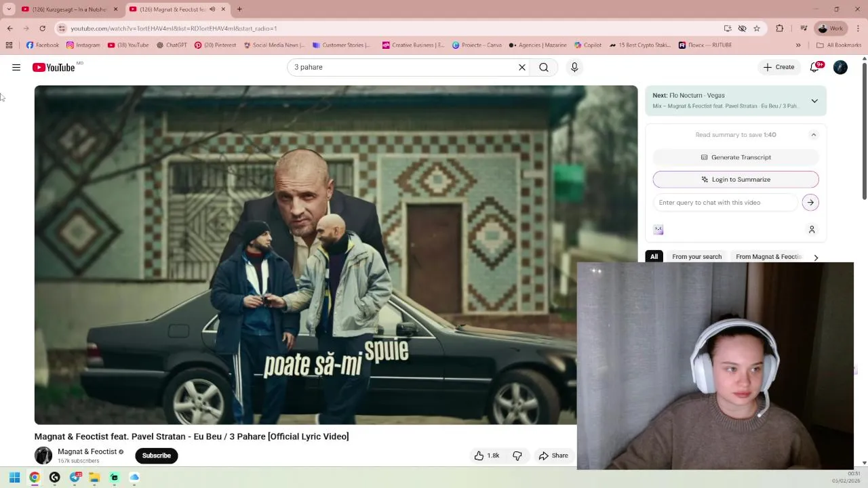Send query with the arrow button

(x=810, y=203)
